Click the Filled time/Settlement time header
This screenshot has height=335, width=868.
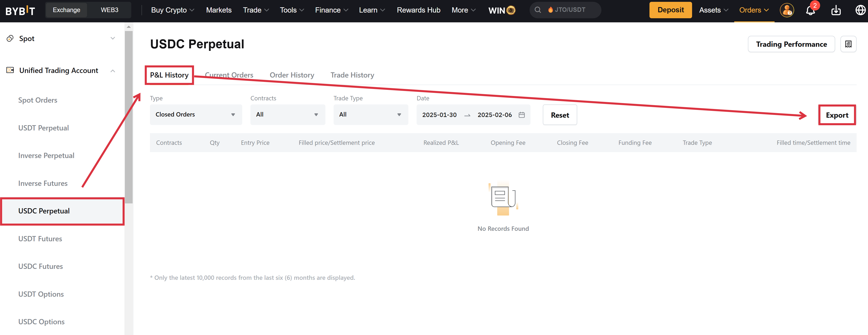click(x=813, y=143)
